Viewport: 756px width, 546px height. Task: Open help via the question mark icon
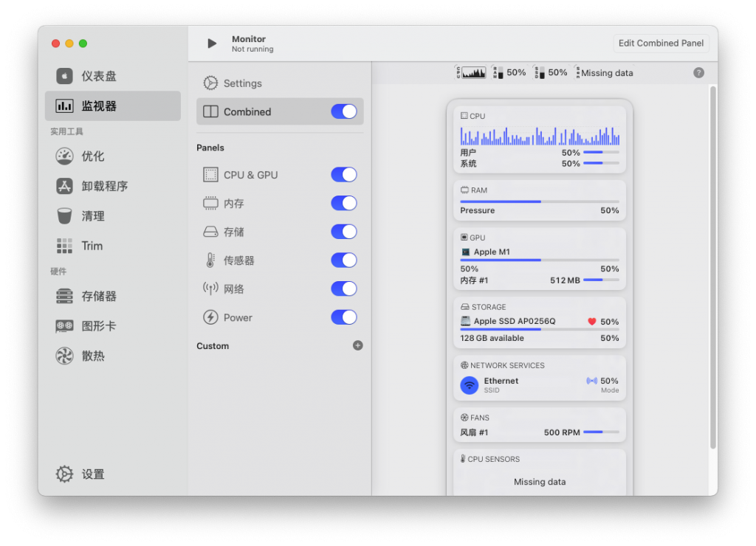click(698, 73)
